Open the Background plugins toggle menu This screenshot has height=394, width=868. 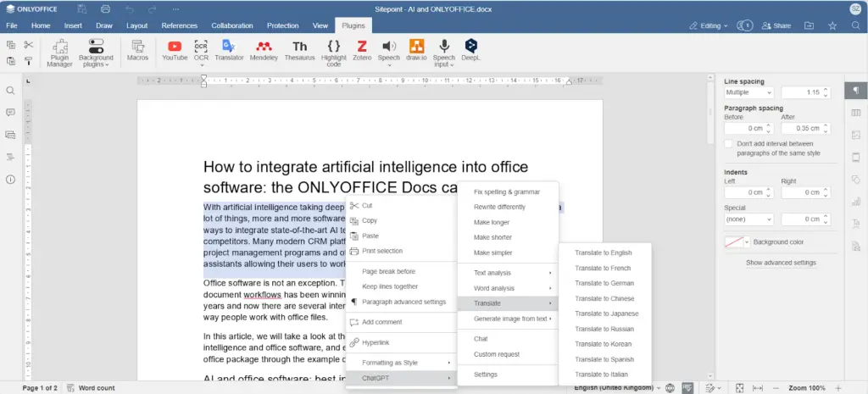click(x=96, y=52)
